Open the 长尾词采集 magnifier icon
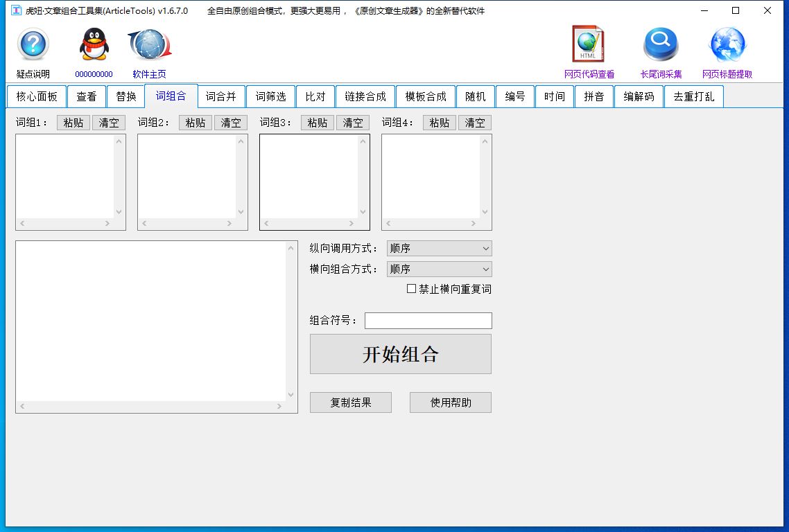The image size is (789, 532). click(x=661, y=44)
